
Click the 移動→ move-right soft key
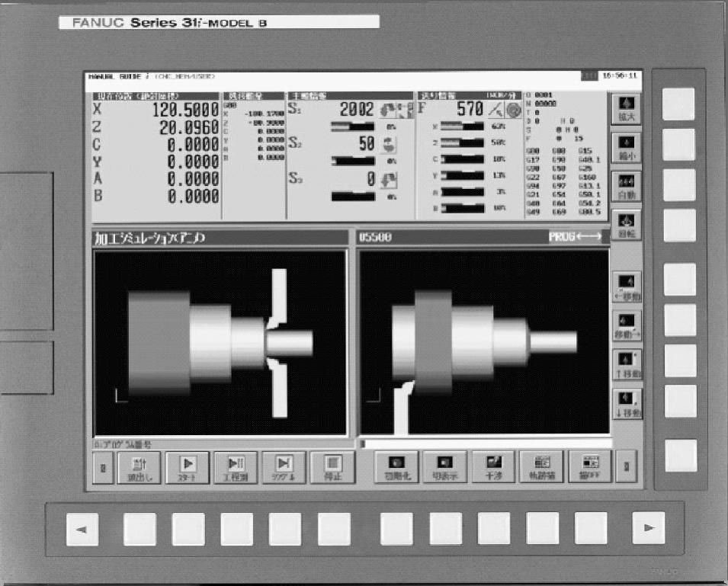[x=627, y=325]
